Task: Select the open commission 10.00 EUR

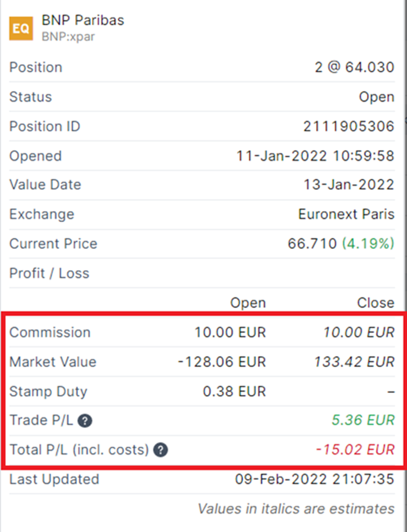Action: click(x=230, y=333)
